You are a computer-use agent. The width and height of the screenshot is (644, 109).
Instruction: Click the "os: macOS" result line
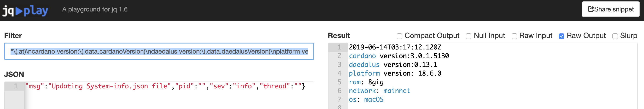click(366, 100)
